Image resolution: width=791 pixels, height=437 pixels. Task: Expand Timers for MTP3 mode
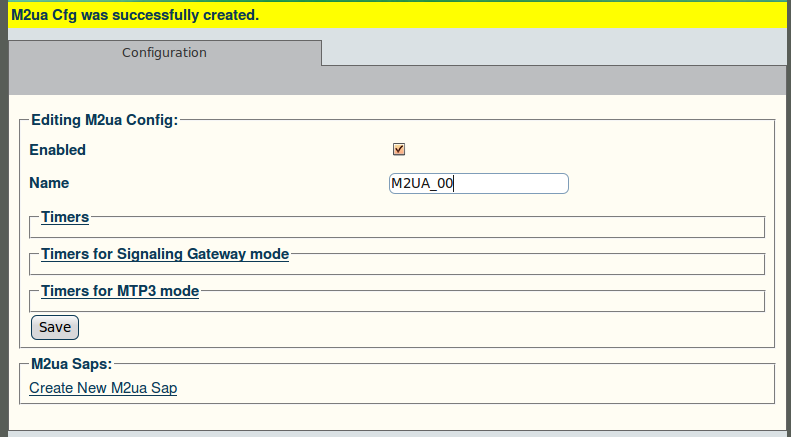(120, 291)
